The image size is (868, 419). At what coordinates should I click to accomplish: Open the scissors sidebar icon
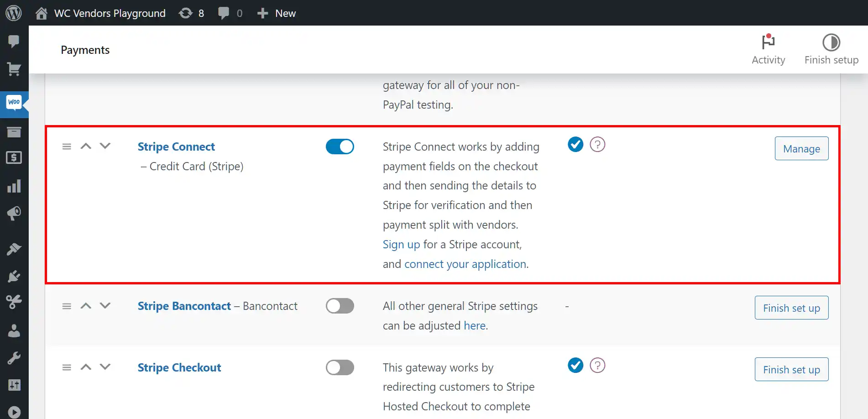point(14,302)
